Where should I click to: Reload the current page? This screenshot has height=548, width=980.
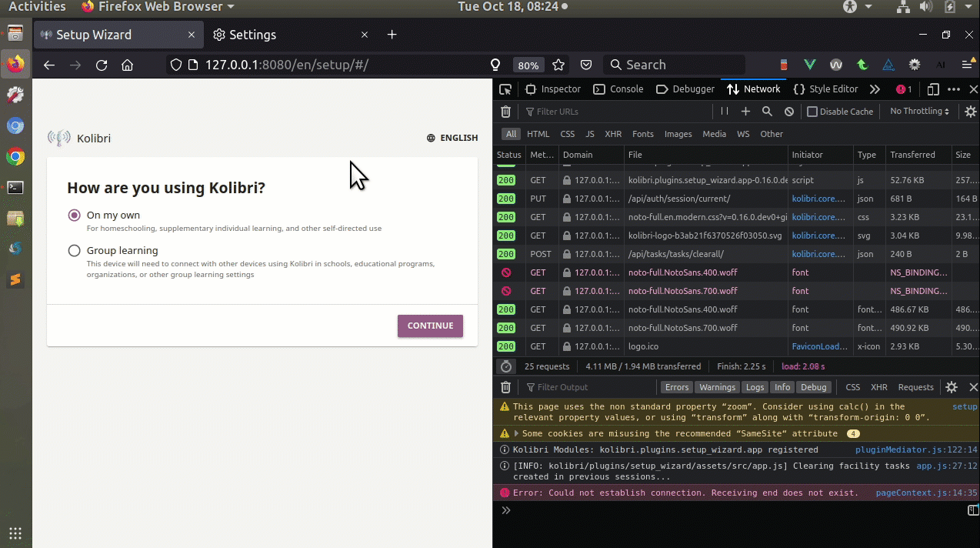click(102, 65)
